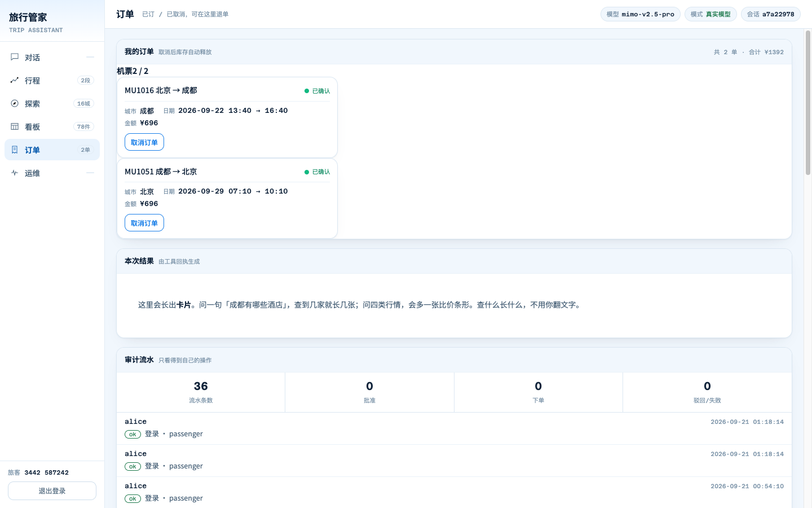Click the 批准 count stat
The height and width of the screenshot is (508, 812).
pyautogui.click(x=369, y=392)
